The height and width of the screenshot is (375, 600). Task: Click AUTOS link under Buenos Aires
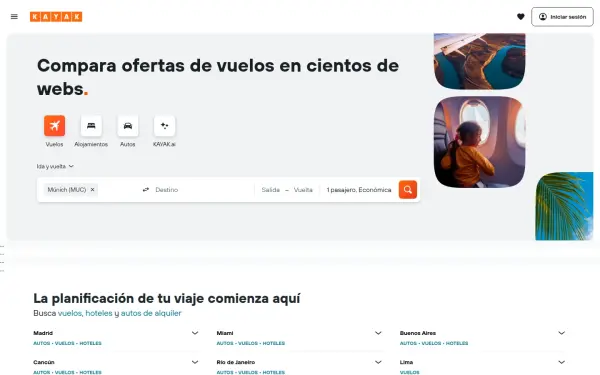click(x=408, y=343)
